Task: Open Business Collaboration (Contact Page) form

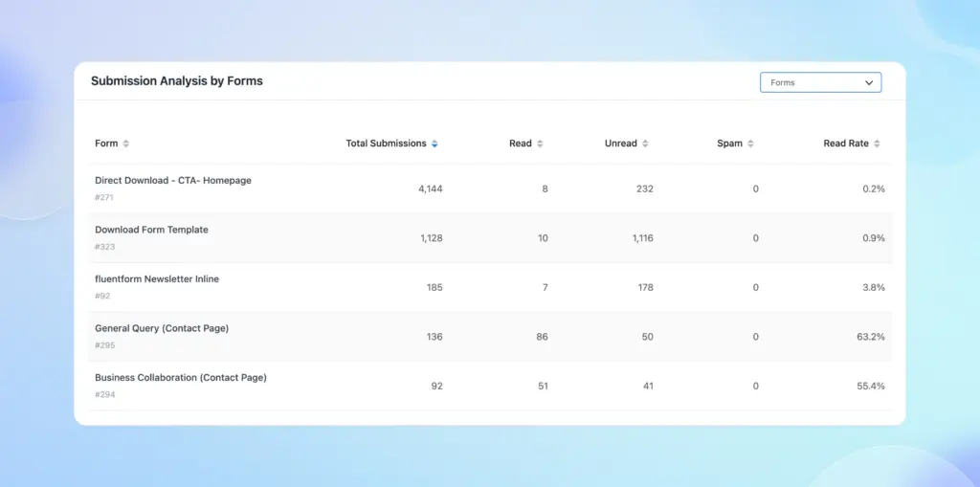Action: (x=181, y=378)
